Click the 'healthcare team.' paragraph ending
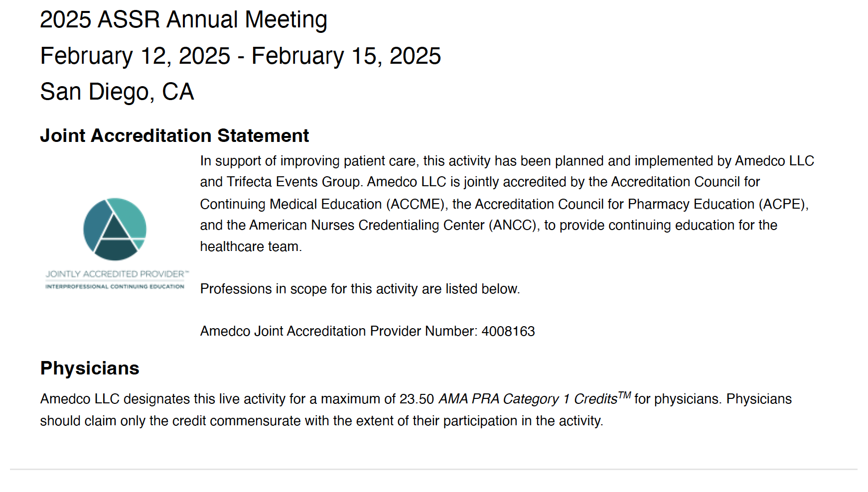The width and height of the screenshot is (868, 492). (x=251, y=246)
